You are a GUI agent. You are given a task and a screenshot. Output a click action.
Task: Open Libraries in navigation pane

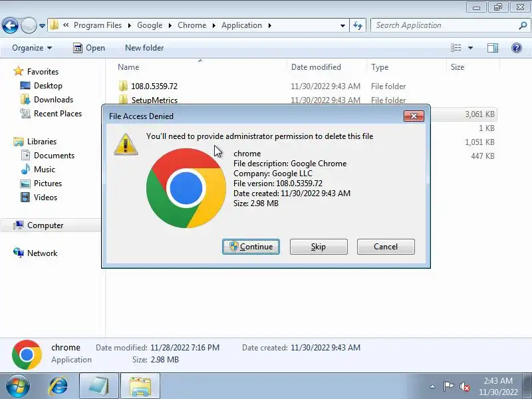tap(42, 142)
